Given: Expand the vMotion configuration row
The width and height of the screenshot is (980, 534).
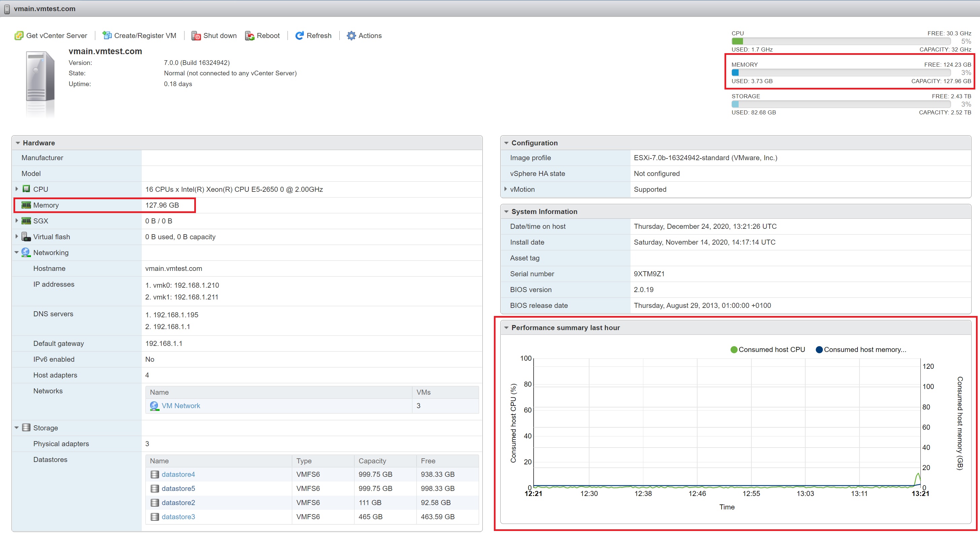Looking at the screenshot, I should [506, 189].
